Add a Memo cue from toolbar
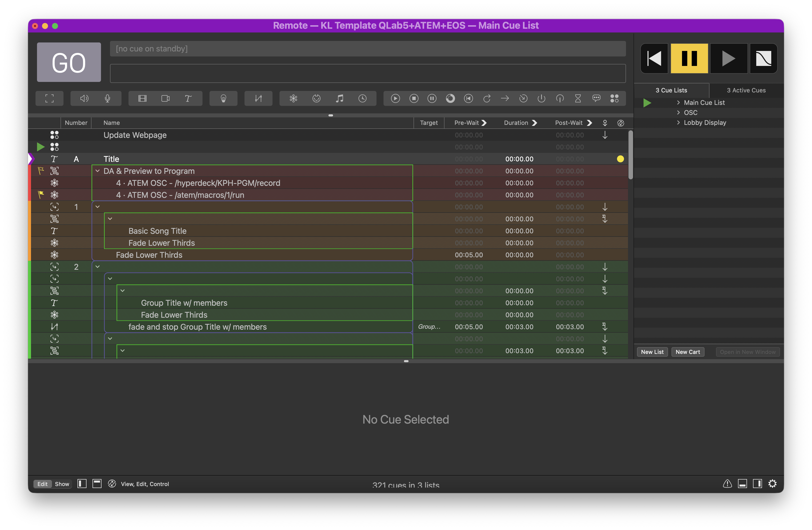This screenshot has width=812, height=530. [x=596, y=98]
